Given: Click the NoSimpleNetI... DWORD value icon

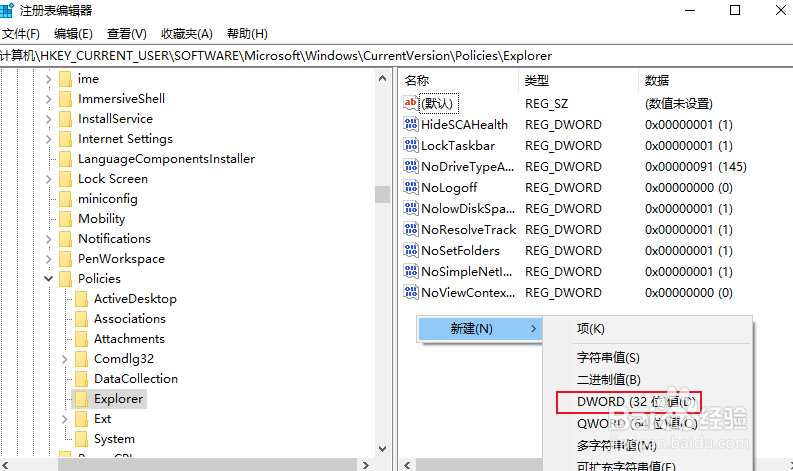Looking at the screenshot, I should (411, 271).
